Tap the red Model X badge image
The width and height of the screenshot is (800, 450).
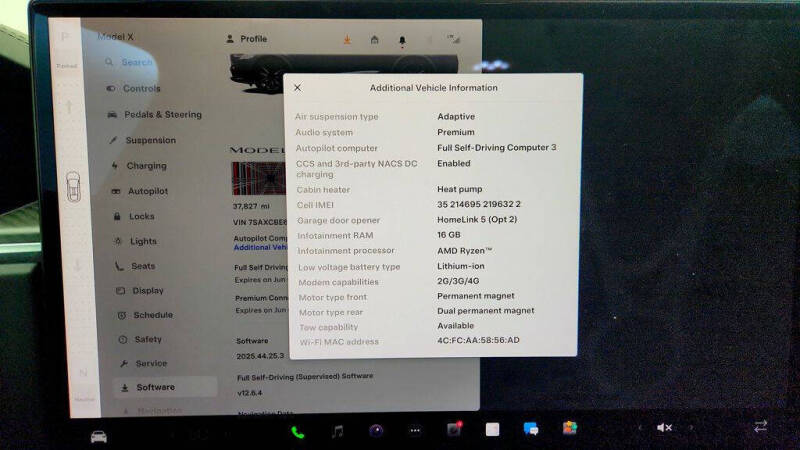click(259, 179)
